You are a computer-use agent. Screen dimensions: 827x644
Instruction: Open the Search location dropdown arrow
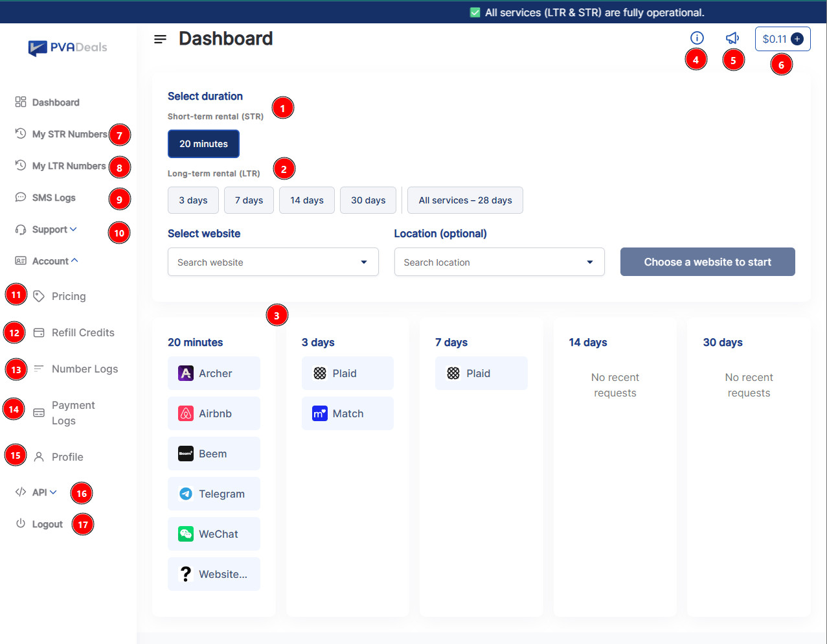point(590,262)
